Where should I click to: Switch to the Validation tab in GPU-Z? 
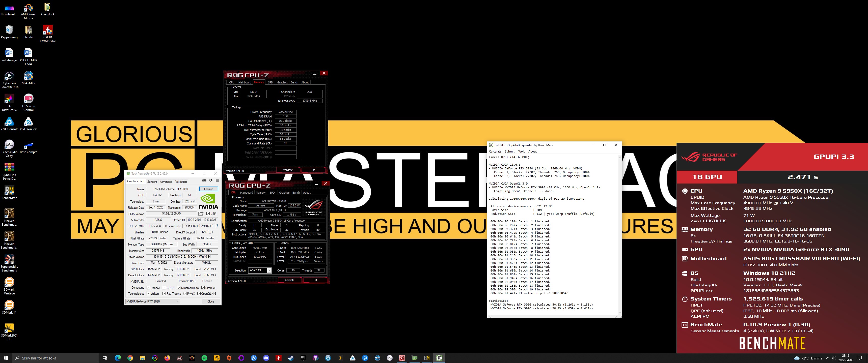pyautogui.click(x=181, y=182)
